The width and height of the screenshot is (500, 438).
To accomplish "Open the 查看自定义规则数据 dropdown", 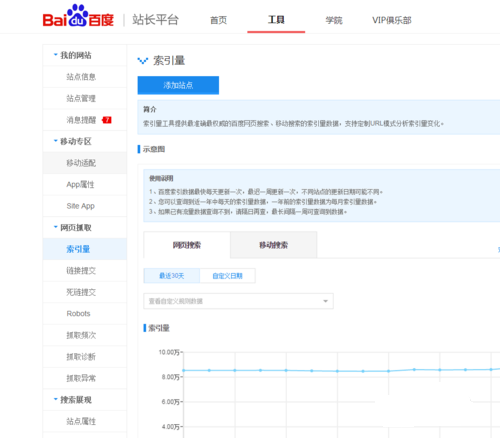I will [x=238, y=301].
